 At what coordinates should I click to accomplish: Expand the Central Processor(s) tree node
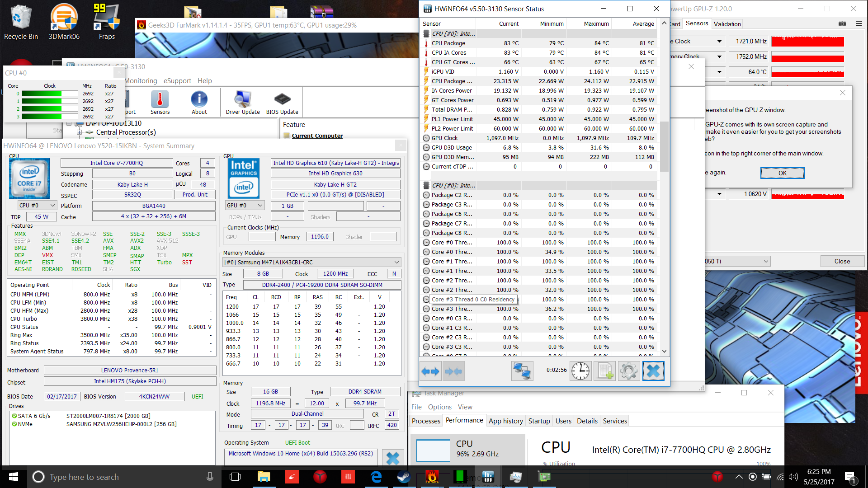(80, 132)
